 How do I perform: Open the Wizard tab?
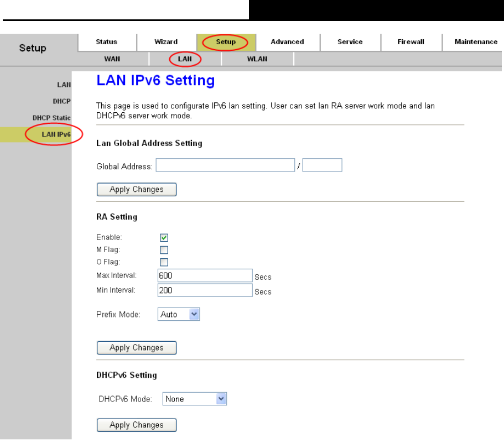[166, 42]
